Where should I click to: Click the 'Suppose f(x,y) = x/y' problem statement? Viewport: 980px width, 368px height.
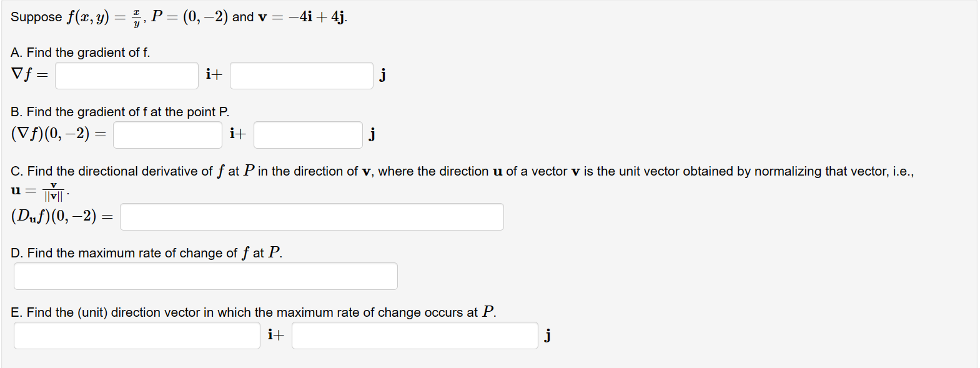pyautogui.click(x=179, y=17)
